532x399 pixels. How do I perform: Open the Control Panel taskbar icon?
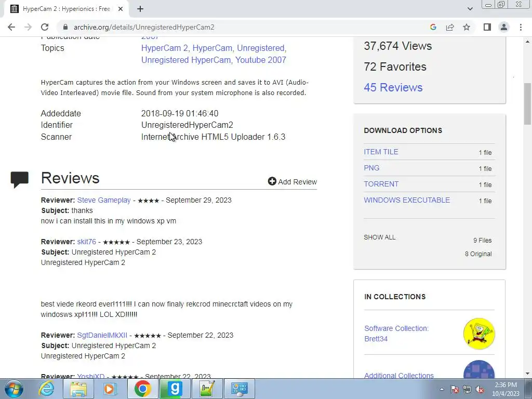(239, 389)
